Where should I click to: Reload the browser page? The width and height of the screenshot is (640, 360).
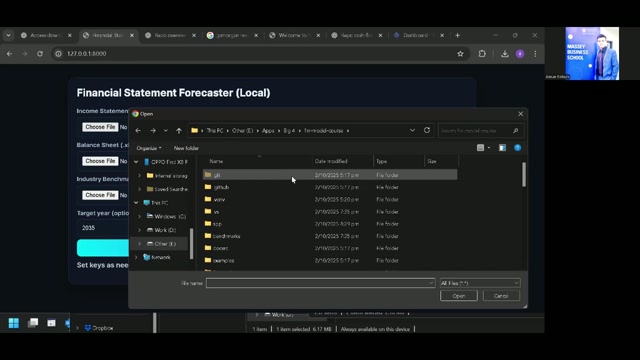[40, 53]
